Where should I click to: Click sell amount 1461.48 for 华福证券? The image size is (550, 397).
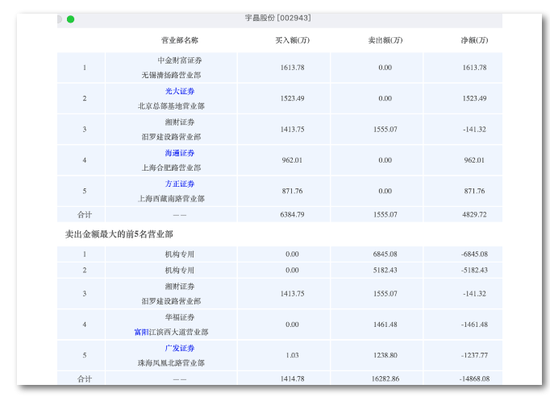pyautogui.click(x=385, y=325)
